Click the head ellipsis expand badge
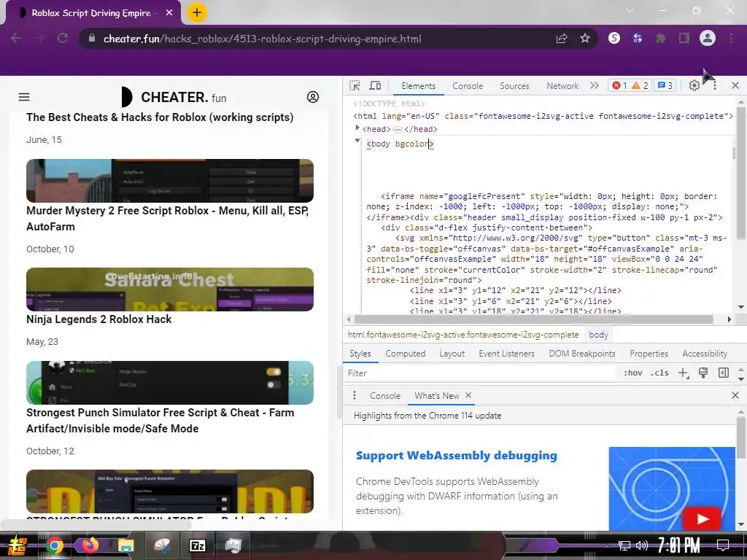The height and width of the screenshot is (560, 747). [x=398, y=130]
